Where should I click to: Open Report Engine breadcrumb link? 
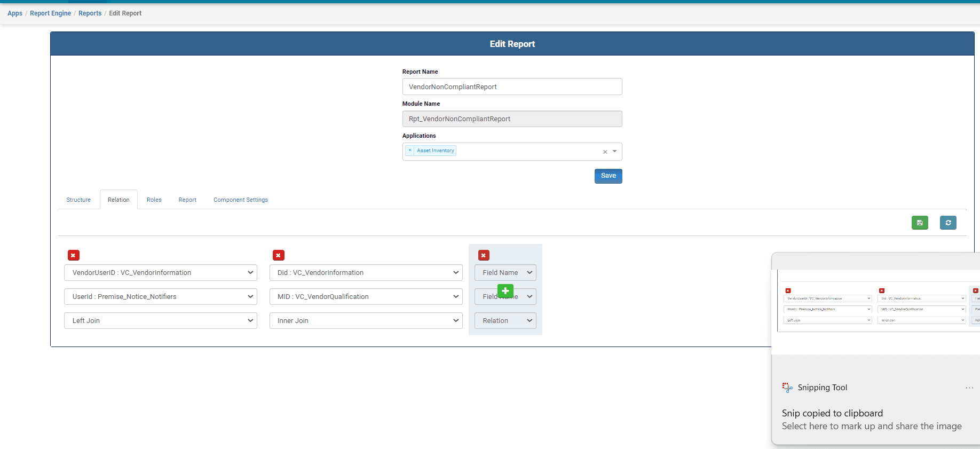click(50, 13)
